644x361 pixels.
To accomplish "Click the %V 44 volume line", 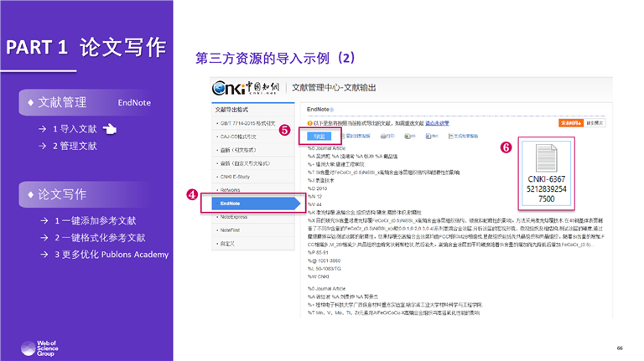I will 314,204.
